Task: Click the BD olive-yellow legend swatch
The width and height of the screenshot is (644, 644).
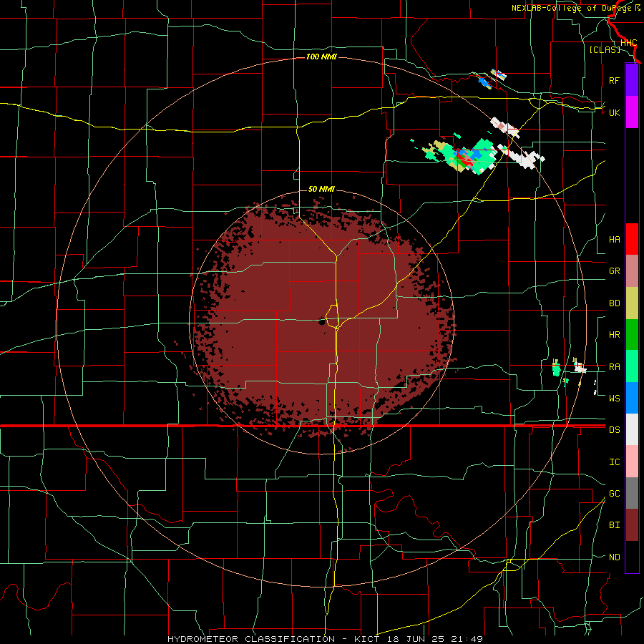Action: [x=632, y=303]
